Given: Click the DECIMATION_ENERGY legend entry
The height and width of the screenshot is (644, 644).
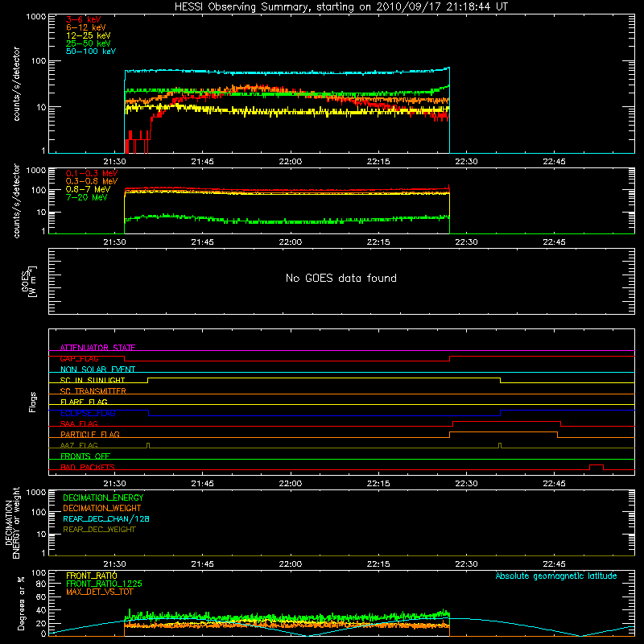Looking at the screenshot, I should click(x=103, y=497).
